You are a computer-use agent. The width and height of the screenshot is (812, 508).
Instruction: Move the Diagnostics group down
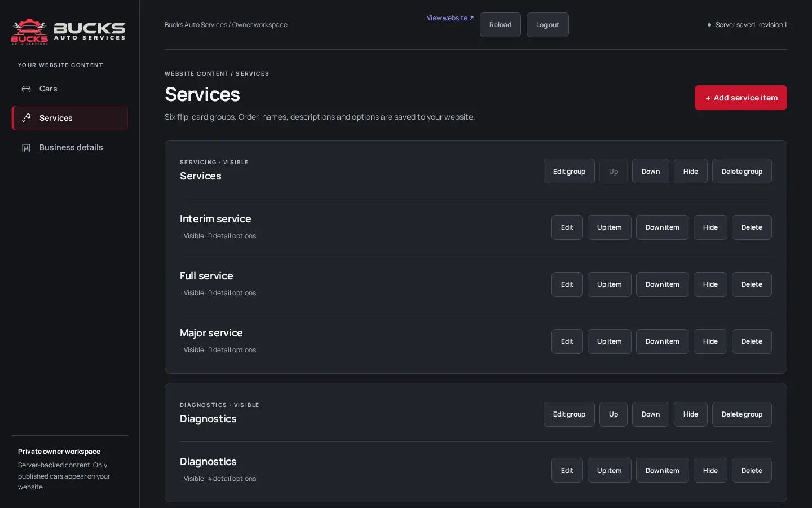click(x=651, y=414)
